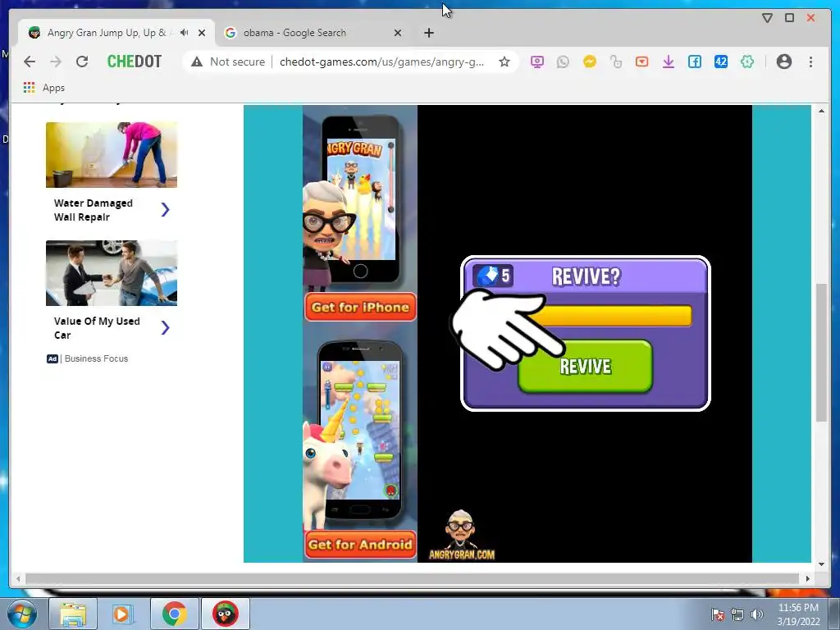Click the network tray icon
The width and height of the screenshot is (840, 630).
[x=737, y=614]
